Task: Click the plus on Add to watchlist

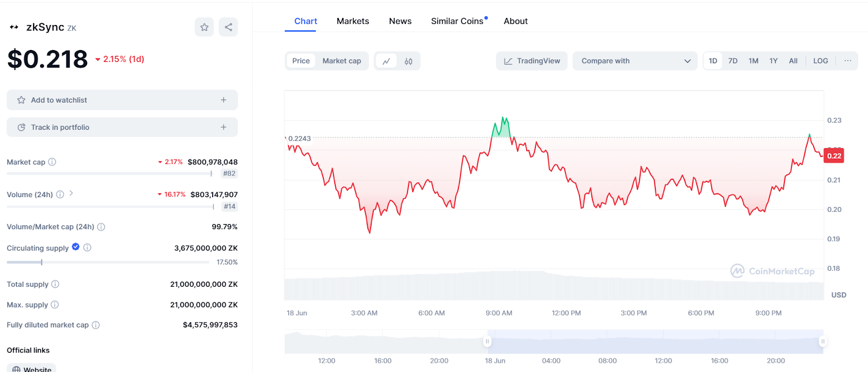Action: pyautogui.click(x=224, y=100)
